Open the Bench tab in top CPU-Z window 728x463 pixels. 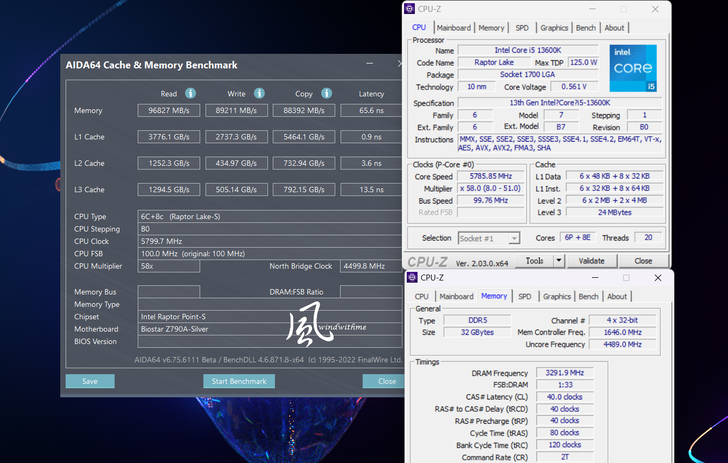tap(586, 28)
